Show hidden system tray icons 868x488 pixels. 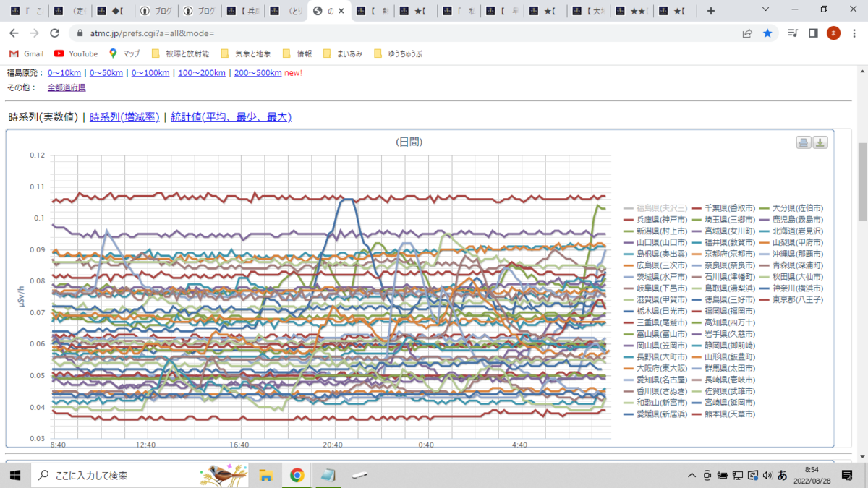click(x=692, y=475)
